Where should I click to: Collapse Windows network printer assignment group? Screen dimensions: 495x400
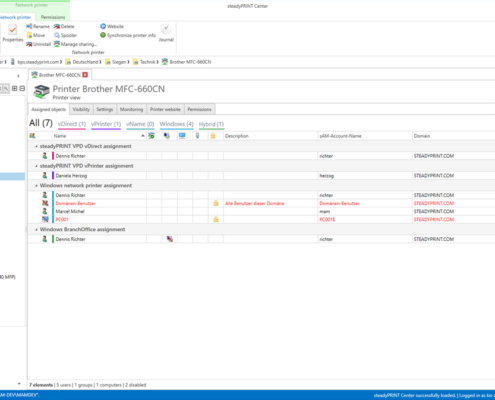point(36,186)
